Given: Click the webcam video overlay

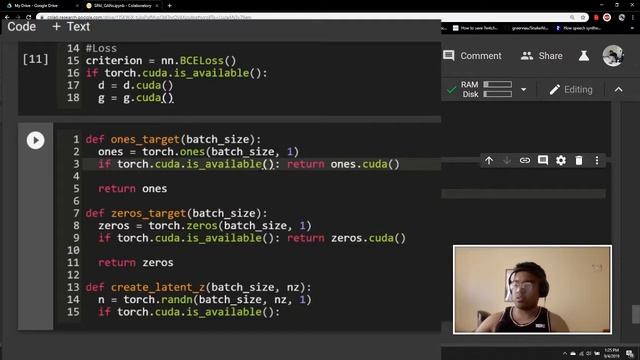Looking at the screenshot, I should tap(532, 289).
